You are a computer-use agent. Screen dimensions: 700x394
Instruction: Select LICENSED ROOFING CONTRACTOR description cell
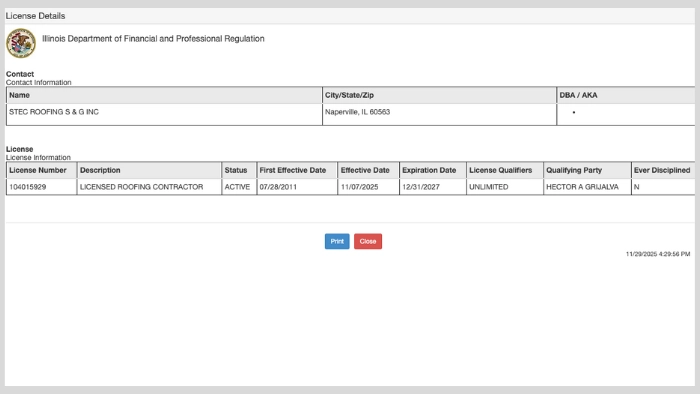pos(149,187)
